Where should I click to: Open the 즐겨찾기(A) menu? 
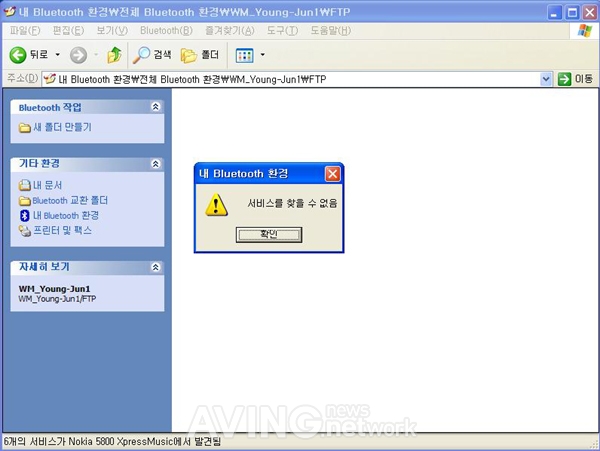coord(230,31)
